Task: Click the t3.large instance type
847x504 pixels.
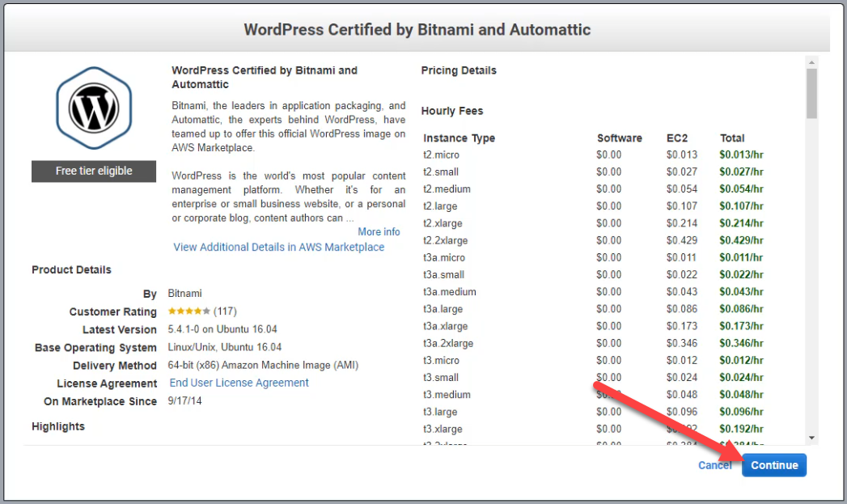Action: coord(440,412)
